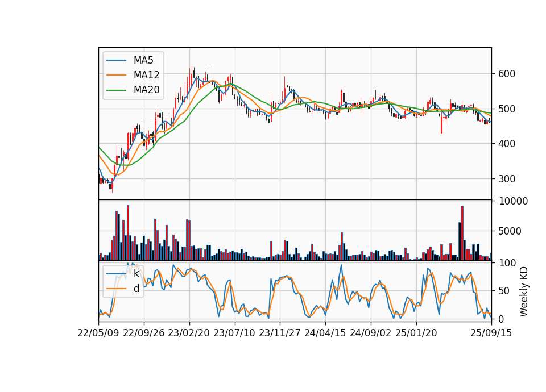This screenshot has height=392, width=546.
Task: Click the MA5 legend label
Action: (143, 60)
